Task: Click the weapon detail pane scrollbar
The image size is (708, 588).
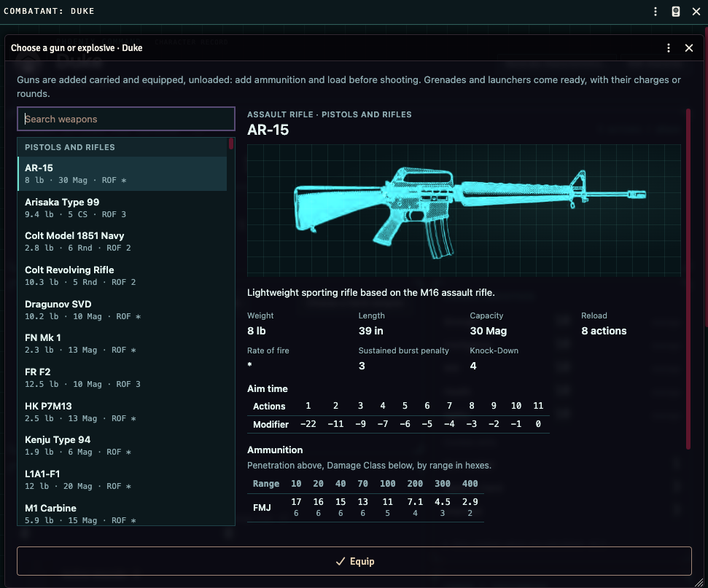Action: [688, 279]
